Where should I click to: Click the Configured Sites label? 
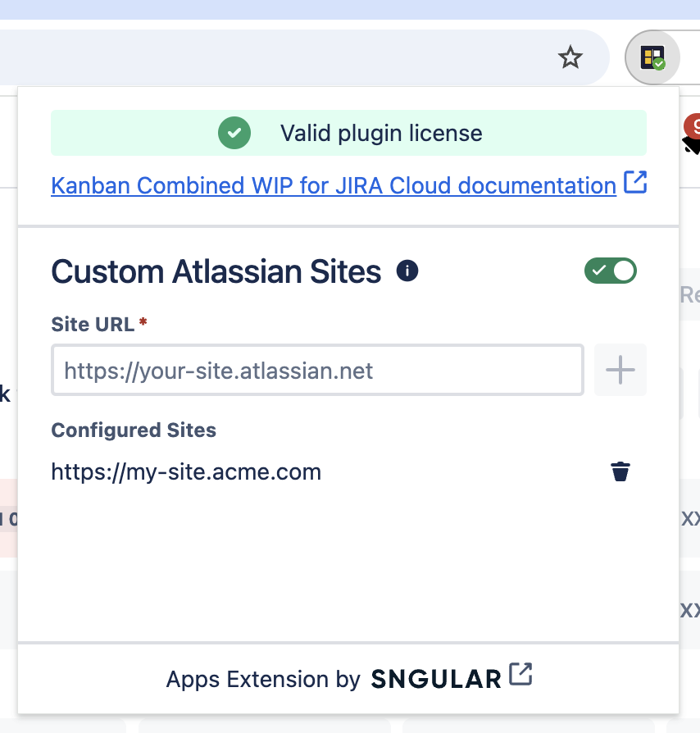pos(134,430)
